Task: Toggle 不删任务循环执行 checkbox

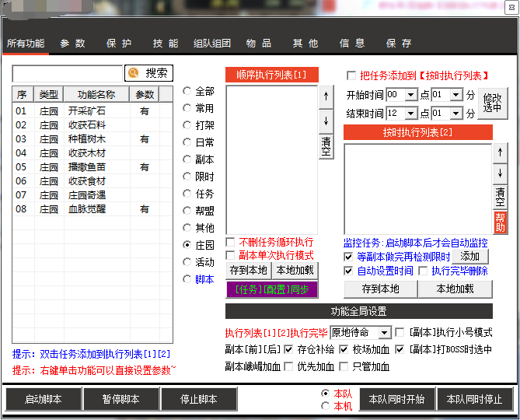Action: [x=230, y=242]
